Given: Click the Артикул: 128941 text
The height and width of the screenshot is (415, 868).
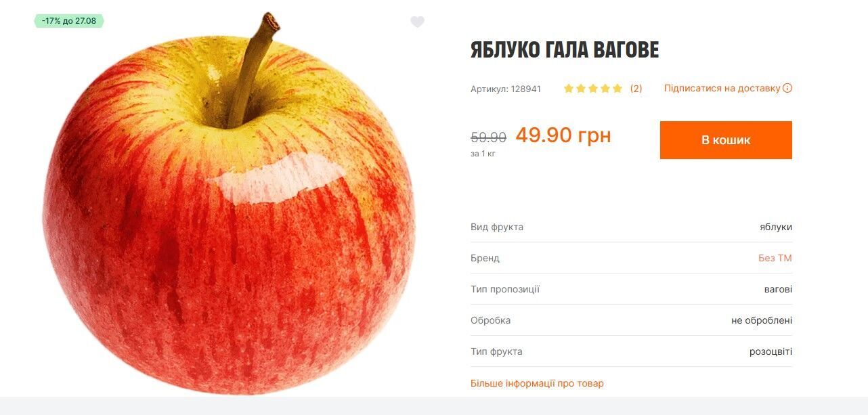Looking at the screenshot, I should click(506, 89).
